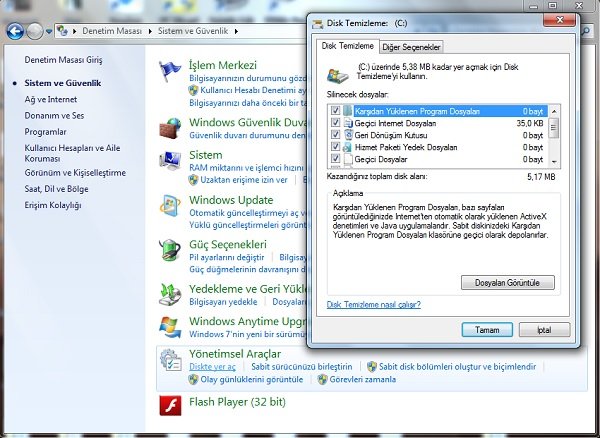
Task: Click Sabit disk bölümleri oluştur ve biçimlendir
Action: tap(457, 366)
